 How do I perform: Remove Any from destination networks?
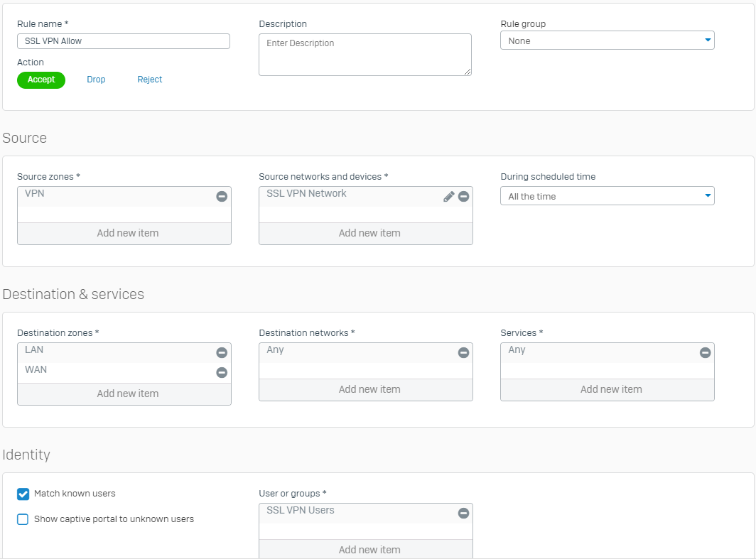click(463, 353)
